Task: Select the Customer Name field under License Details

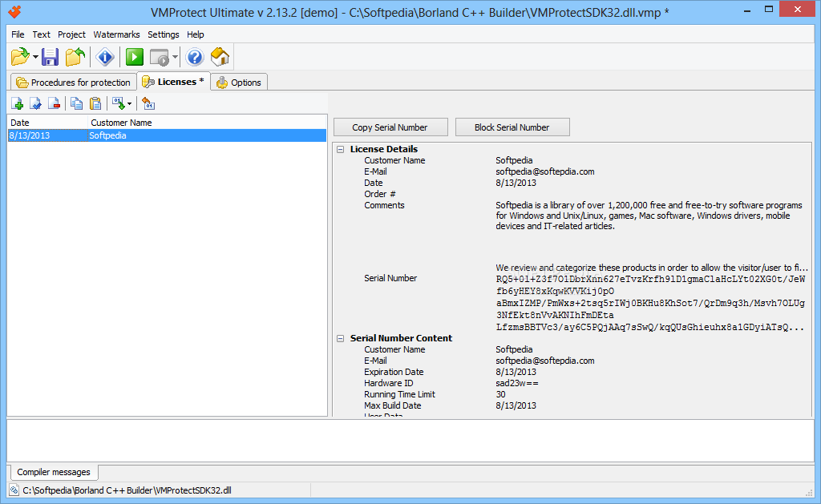Action: click(x=394, y=160)
